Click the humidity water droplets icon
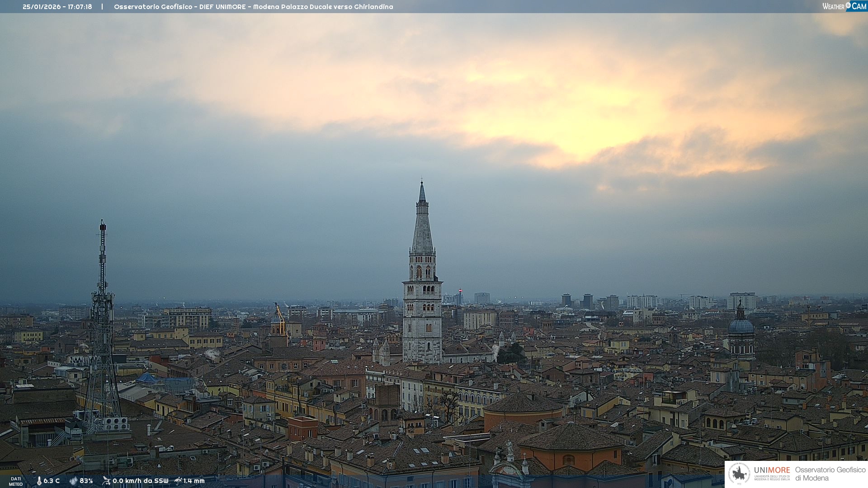Viewport: 868px width, 488px height. point(73,481)
